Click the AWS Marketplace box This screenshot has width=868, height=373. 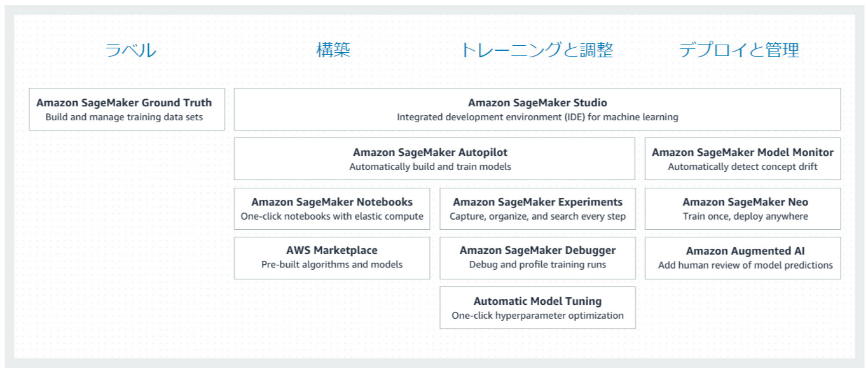click(x=332, y=257)
